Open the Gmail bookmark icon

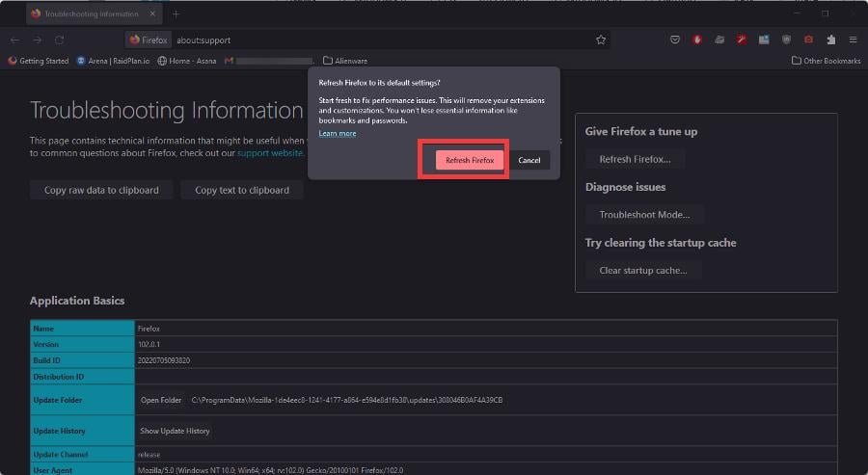click(229, 61)
